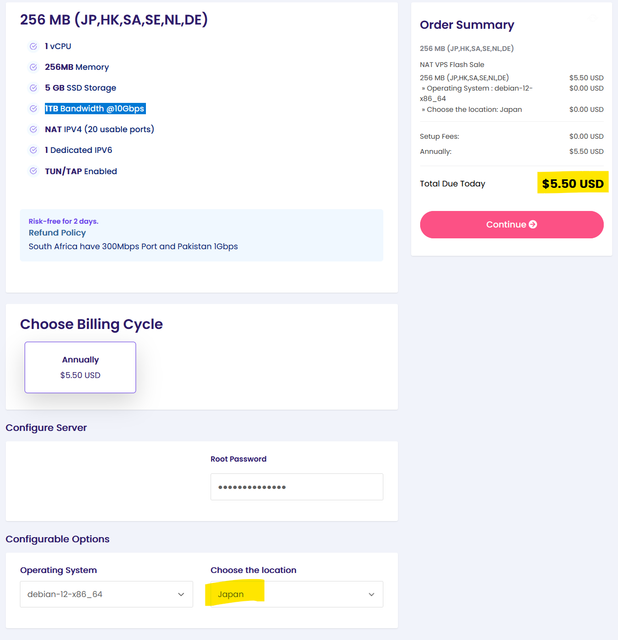618x640 pixels.
Task: Click the Setup Fees label
Action: [439, 136]
